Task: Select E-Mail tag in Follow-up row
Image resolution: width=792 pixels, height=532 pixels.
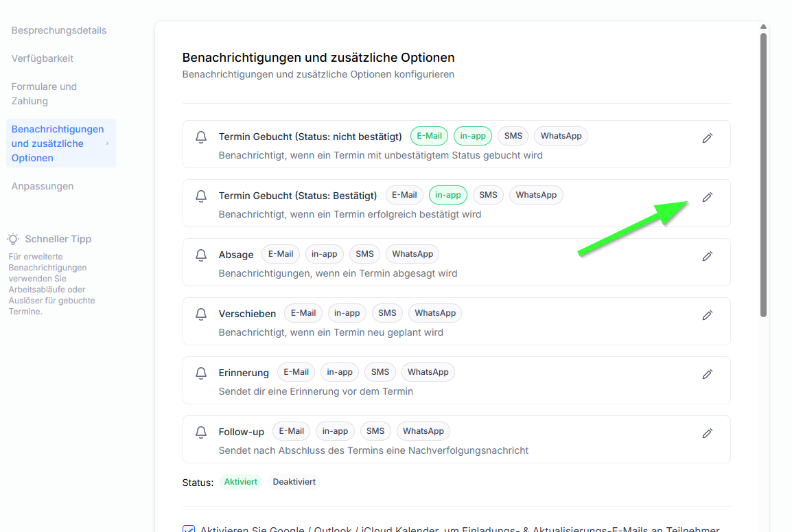Action: pos(292,432)
